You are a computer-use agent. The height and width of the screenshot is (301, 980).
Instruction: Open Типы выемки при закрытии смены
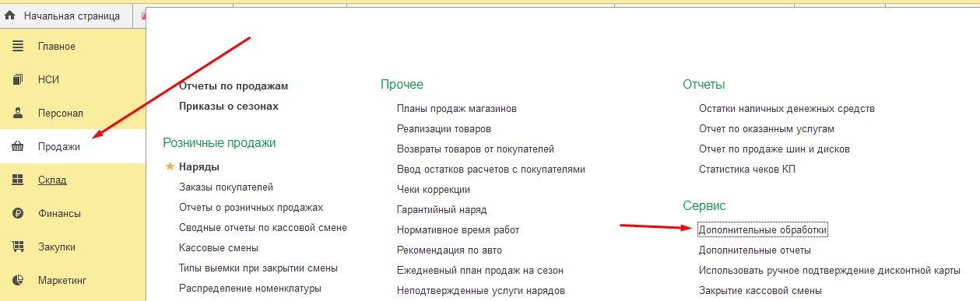coord(258,268)
